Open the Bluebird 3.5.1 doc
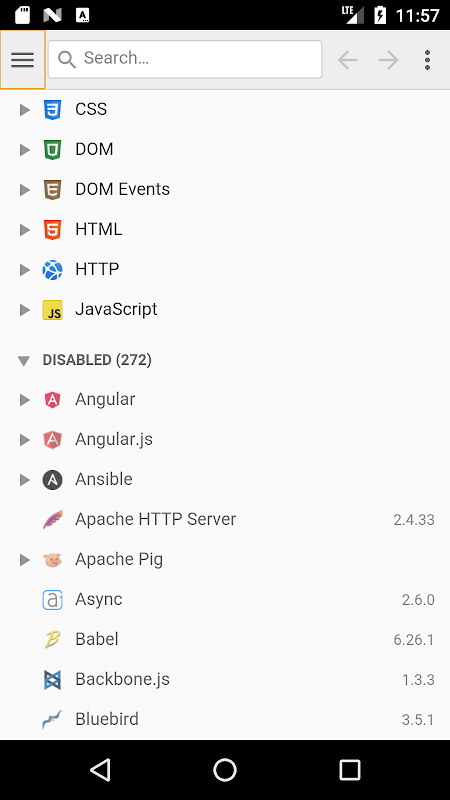 click(225, 719)
